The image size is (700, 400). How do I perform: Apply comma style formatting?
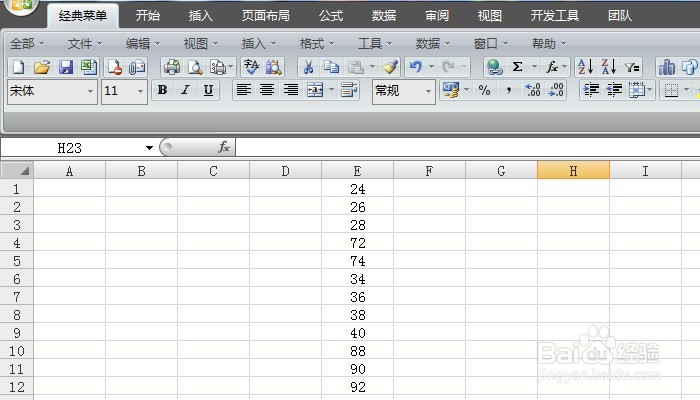point(508,91)
